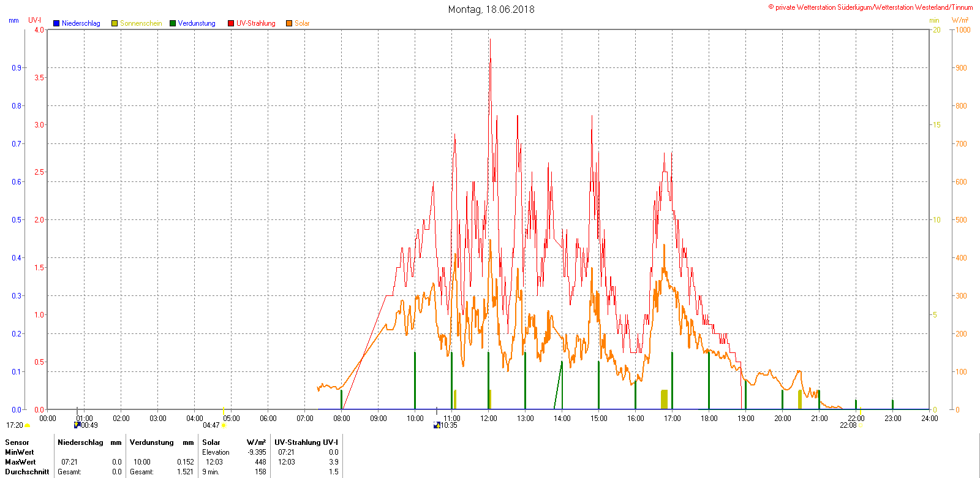This screenshot has width=980, height=478.
Task: Click the red UV-Strahlung legend swatch
Action: pos(231,23)
